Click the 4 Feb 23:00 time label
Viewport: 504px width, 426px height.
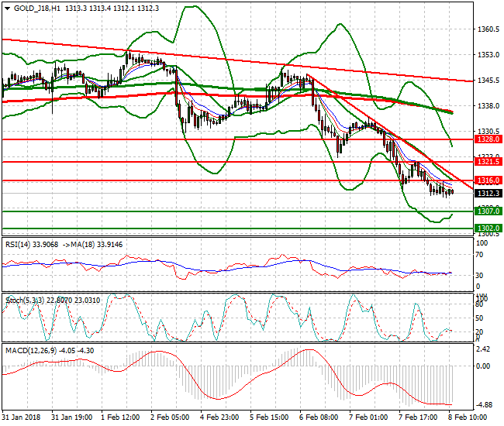point(219,417)
